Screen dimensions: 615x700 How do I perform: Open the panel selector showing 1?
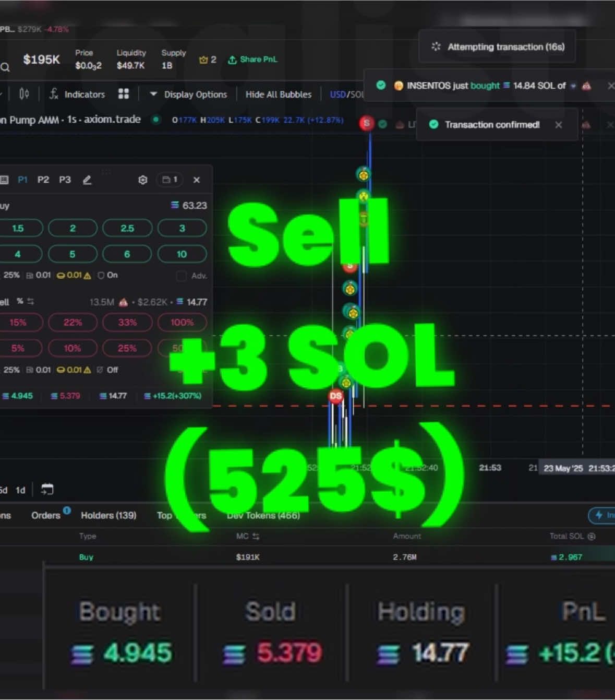[169, 180]
